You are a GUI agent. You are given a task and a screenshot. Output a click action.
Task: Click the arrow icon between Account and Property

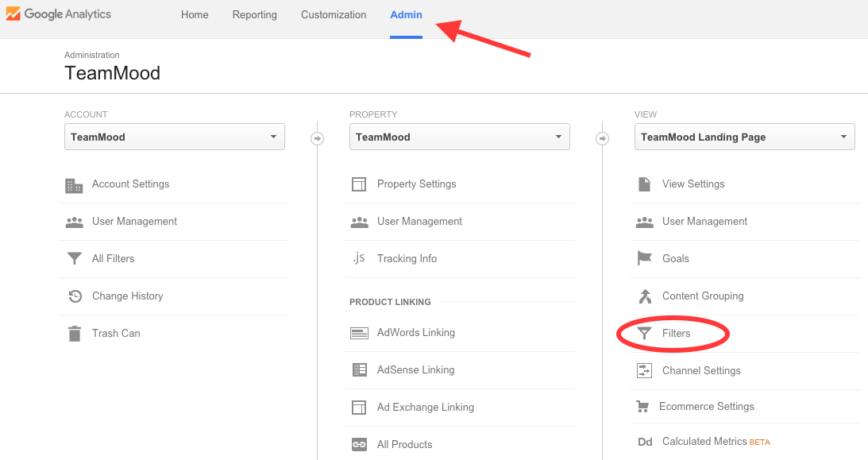click(x=317, y=138)
